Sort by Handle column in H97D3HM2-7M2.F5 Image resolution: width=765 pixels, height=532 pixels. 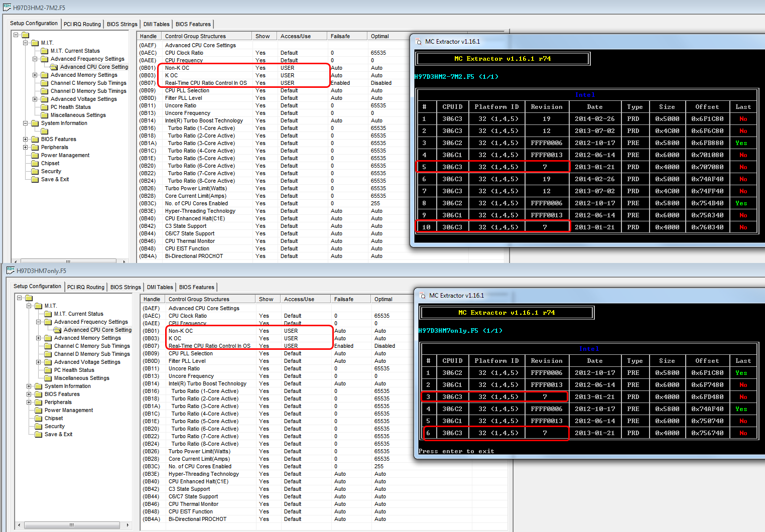[149, 36]
